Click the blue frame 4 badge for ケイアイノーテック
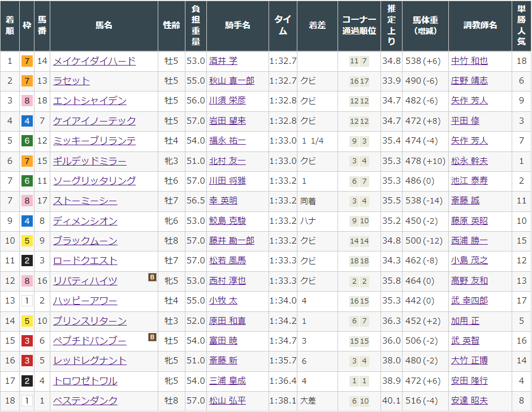Viewport: 532px width, 412px height. click(x=27, y=121)
